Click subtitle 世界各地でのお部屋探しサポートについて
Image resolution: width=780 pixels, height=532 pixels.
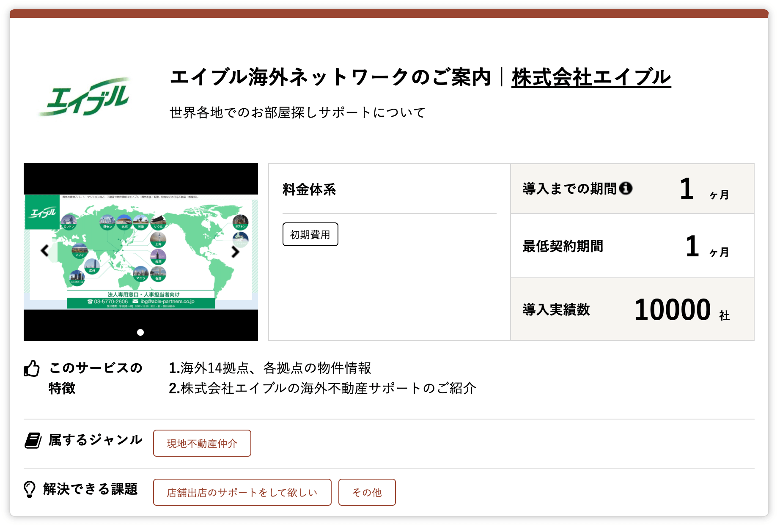tap(297, 112)
